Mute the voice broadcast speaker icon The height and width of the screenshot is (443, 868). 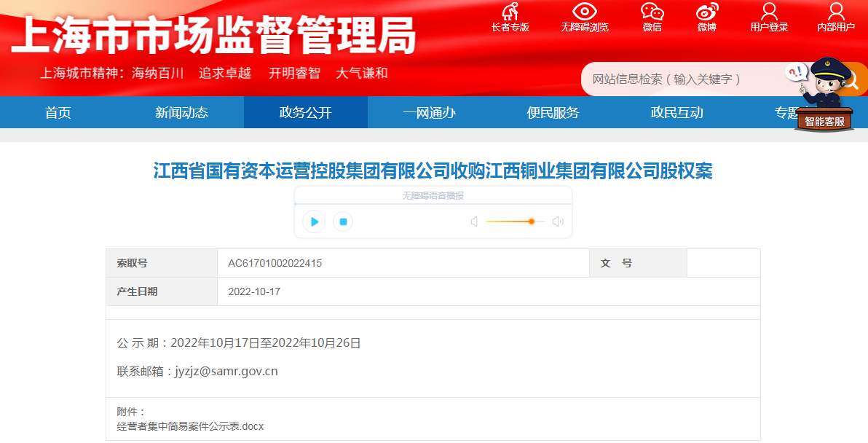474,221
